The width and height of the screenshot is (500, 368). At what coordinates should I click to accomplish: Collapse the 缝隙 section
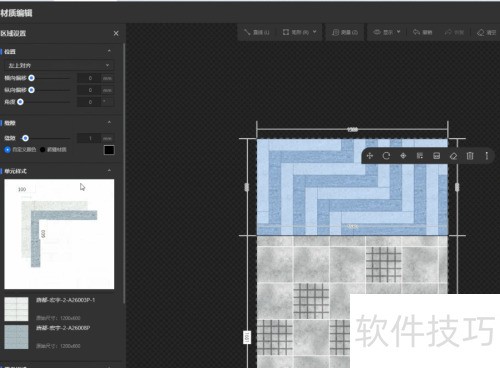(x=109, y=122)
